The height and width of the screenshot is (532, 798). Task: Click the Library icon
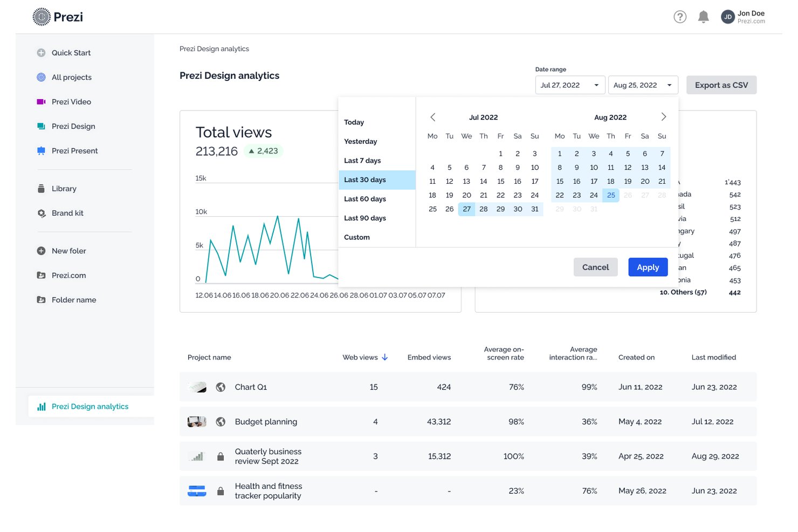[x=41, y=189]
